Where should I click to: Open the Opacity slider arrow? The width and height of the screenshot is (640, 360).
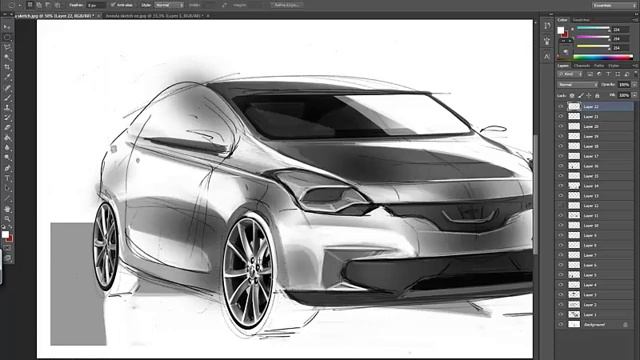pyautogui.click(x=634, y=84)
